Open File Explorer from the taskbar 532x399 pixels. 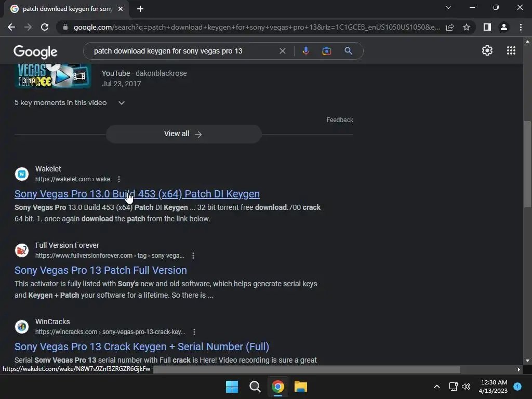(301, 387)
